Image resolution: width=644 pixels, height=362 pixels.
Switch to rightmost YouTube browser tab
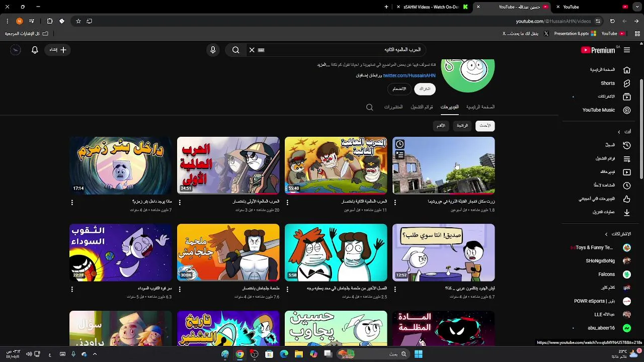(592, 7)
